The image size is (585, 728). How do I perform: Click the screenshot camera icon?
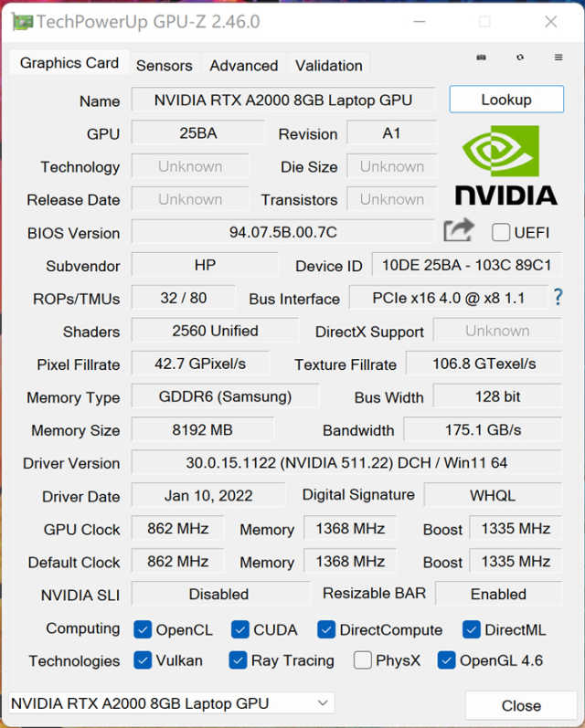click(482, 58)
